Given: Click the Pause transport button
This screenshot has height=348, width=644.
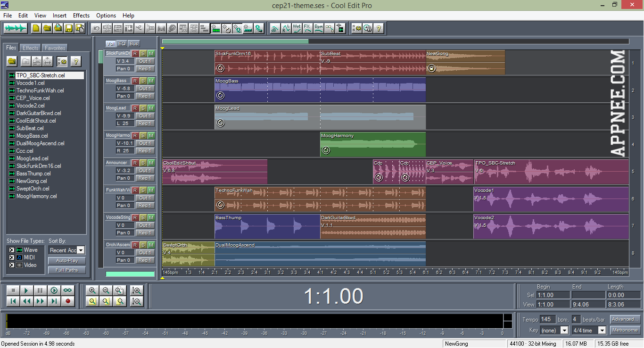Looking at the screenshot, I should (41, 290).
